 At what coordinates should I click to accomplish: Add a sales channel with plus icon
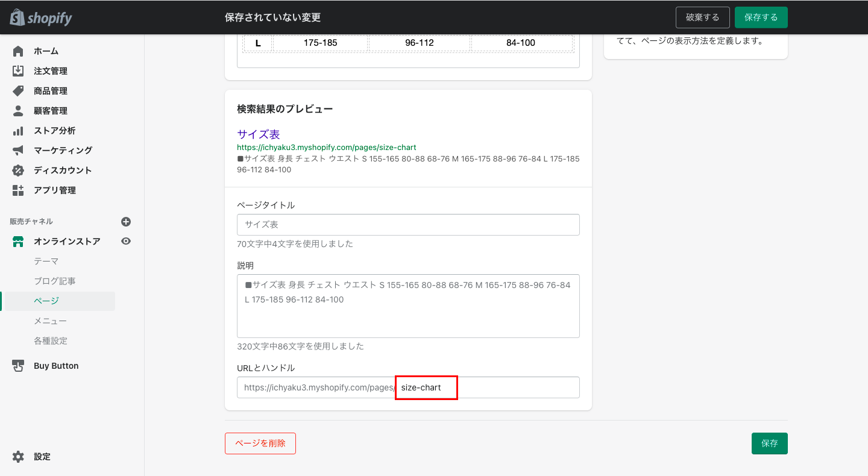coord(126,222)
